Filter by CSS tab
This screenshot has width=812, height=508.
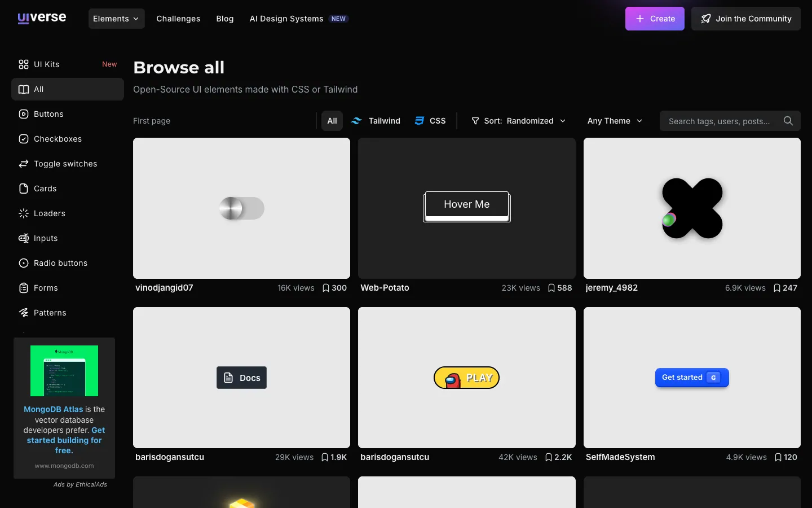tap(430, 121)
